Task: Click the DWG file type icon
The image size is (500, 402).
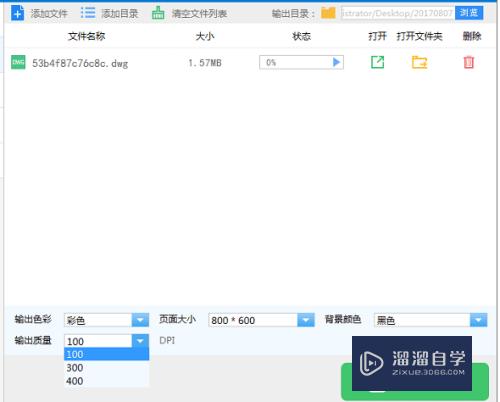Action: click(18, 62)
